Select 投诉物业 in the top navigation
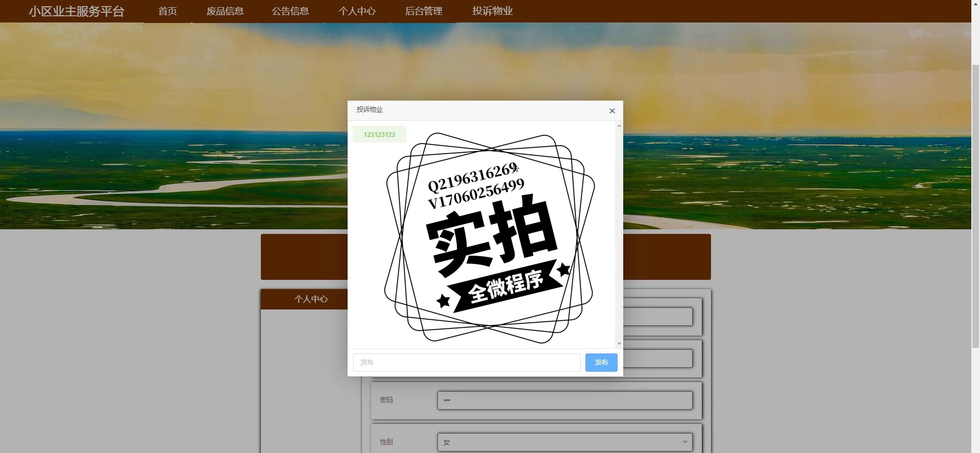 tap(493, 11)
